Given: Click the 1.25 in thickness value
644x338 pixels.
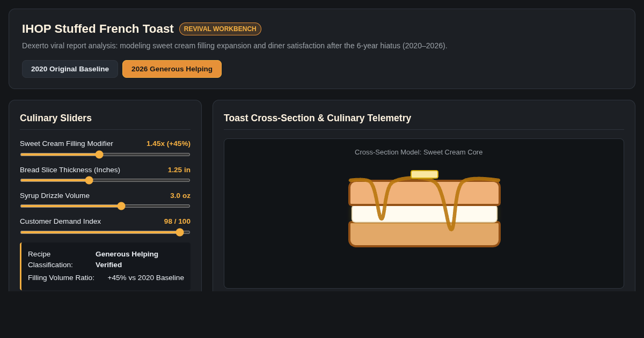Looking at the screenshot, I should click(179, 170).
